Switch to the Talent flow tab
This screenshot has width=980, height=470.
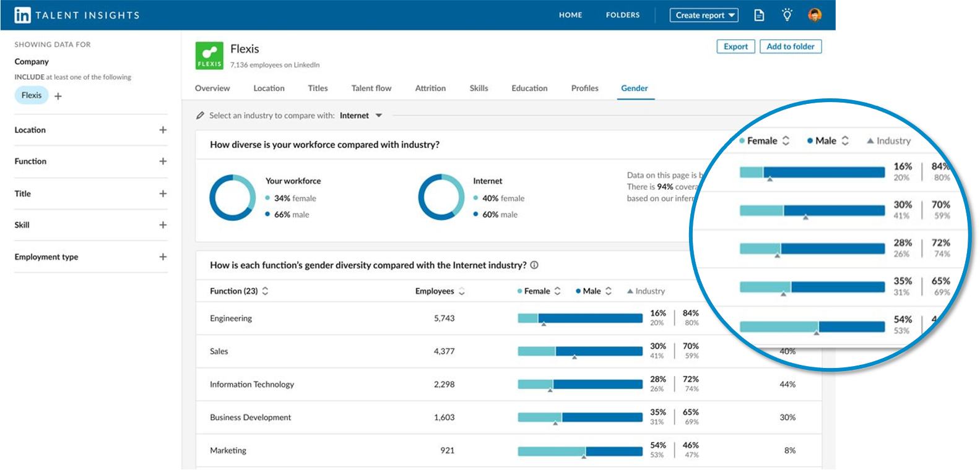pyautogui.click(x=371, y=88)
